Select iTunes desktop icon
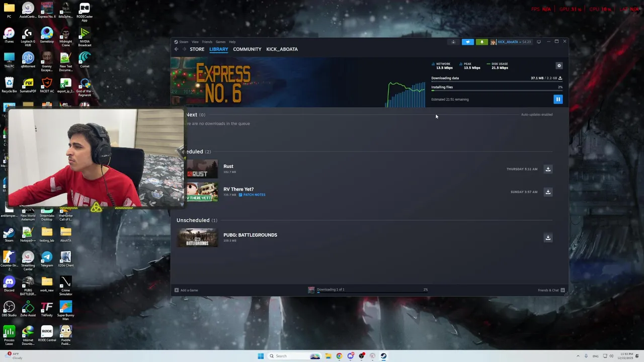The image size is (644, 362). [x=9, y=35]
